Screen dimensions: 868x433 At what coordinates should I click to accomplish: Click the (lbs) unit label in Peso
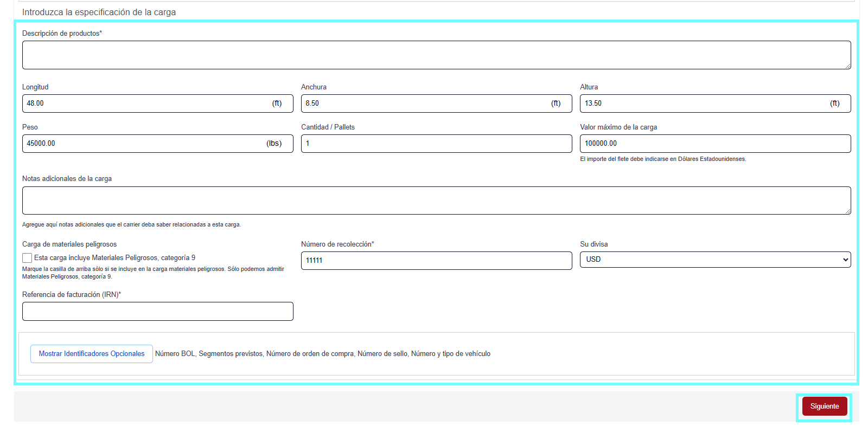274,144
